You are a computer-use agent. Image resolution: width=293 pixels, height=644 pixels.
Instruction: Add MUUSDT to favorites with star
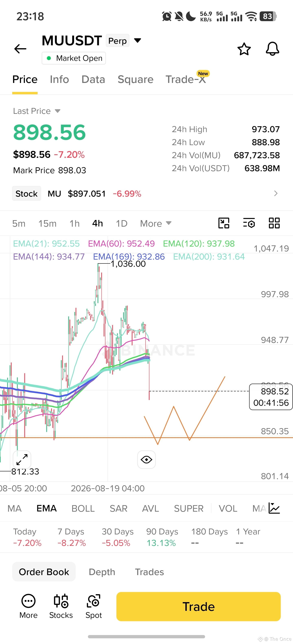(244, 49)
